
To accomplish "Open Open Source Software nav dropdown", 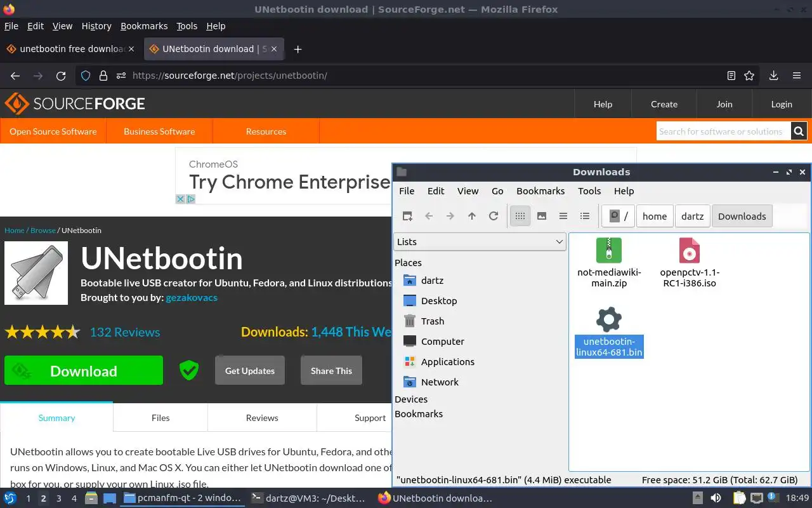I will point(53,131).
